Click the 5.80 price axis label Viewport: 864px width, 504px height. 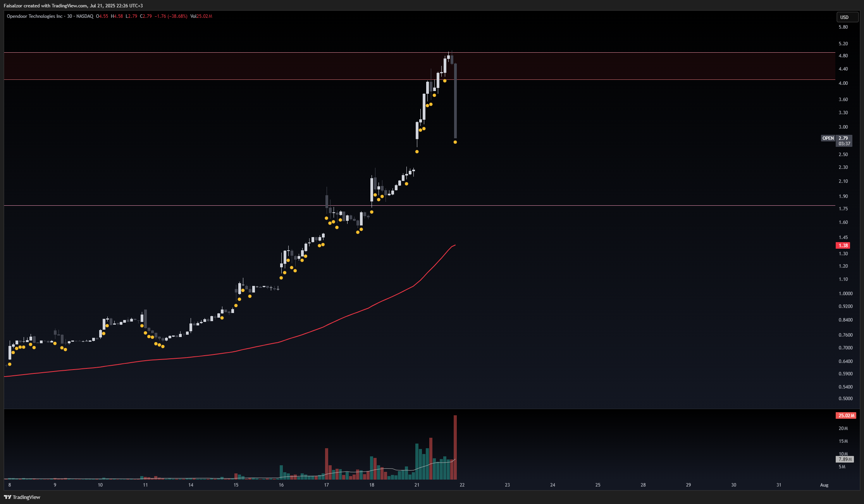(x=843, y=27)
